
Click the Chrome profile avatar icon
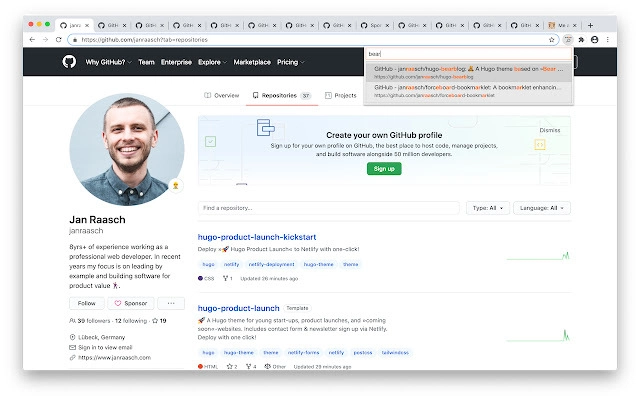(595, 40)
